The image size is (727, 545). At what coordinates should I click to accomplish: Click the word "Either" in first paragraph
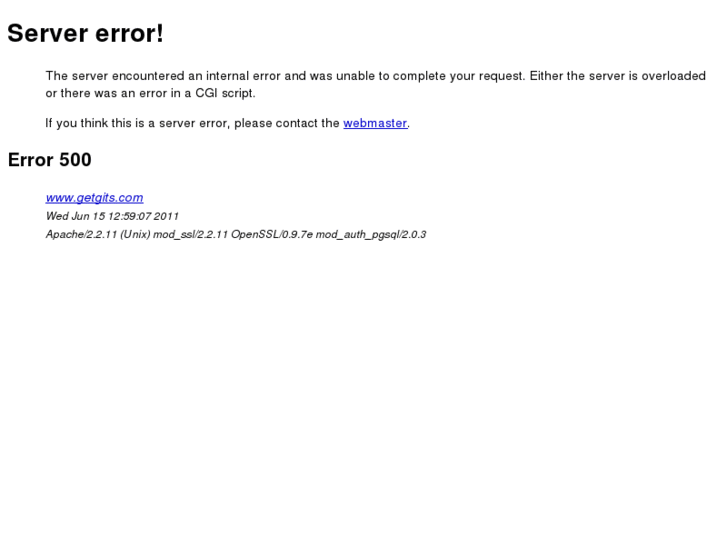point(546,76)
